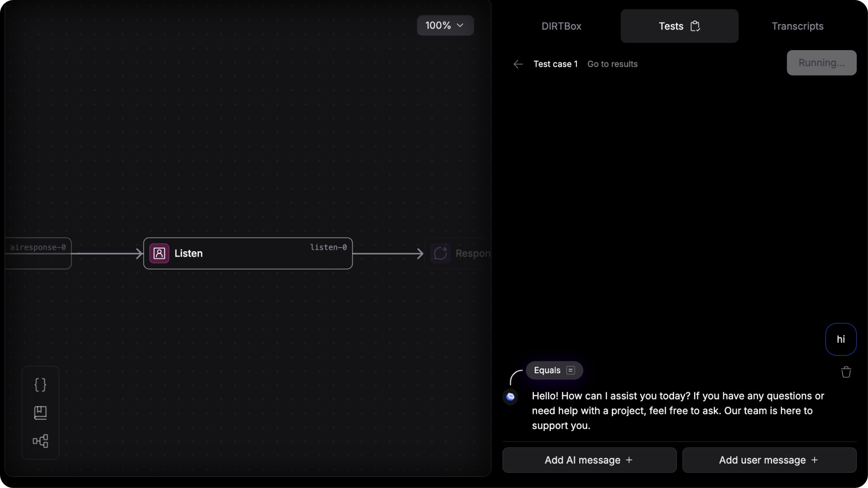868x488 pixels.
Task: Open the bookmark book icon in sidebar
Action: pyautogui.click(x=40, y=413)
